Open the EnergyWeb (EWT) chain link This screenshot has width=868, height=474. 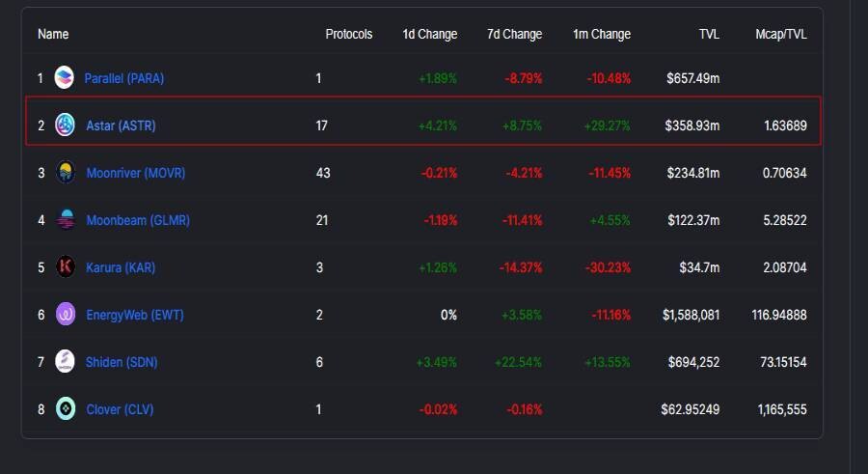134,315
